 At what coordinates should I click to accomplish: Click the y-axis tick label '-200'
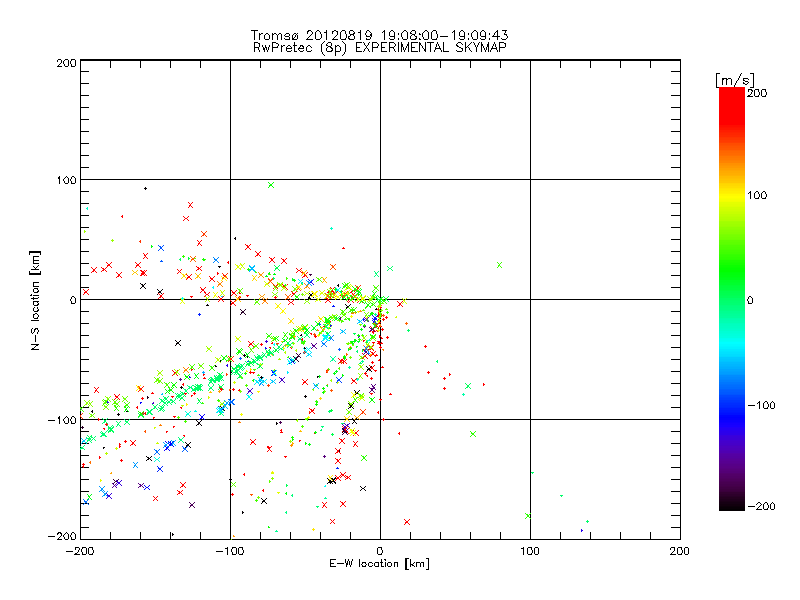point(62,536)
